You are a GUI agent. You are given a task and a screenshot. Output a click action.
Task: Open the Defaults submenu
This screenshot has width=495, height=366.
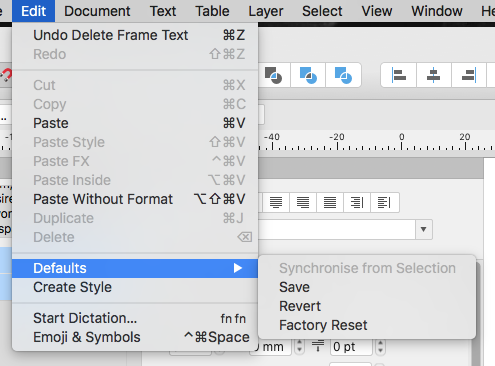pyautogui.click(x=135, y=268)
